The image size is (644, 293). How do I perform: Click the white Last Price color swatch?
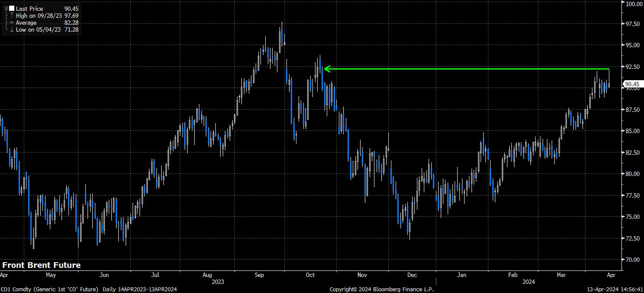pos(12,8)
